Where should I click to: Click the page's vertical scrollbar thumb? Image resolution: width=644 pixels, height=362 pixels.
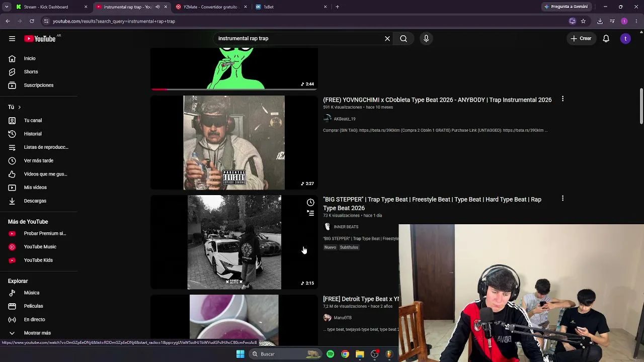tap(641, 107)
